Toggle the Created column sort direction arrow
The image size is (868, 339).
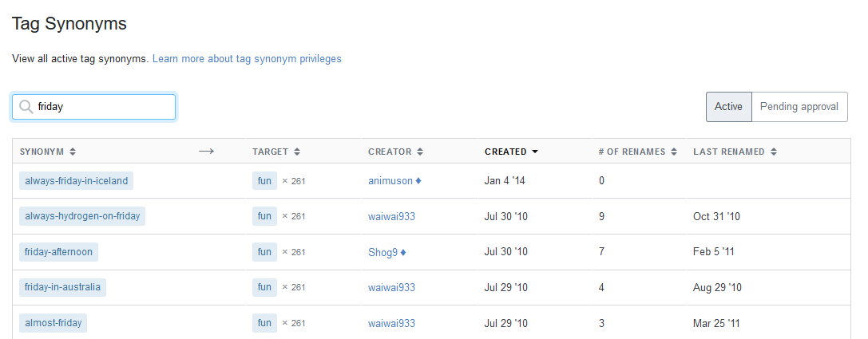535,152
